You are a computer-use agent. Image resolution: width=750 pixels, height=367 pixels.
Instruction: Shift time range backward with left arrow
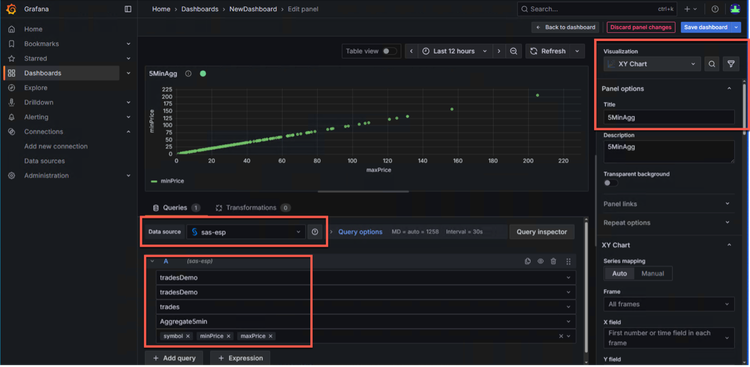pos(412,51)
